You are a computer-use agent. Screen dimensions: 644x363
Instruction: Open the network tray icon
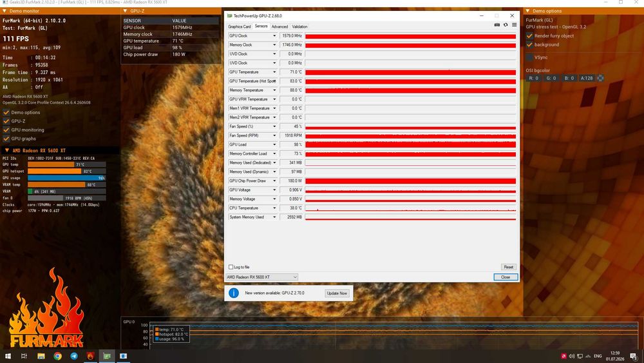(x=580, y=356)
